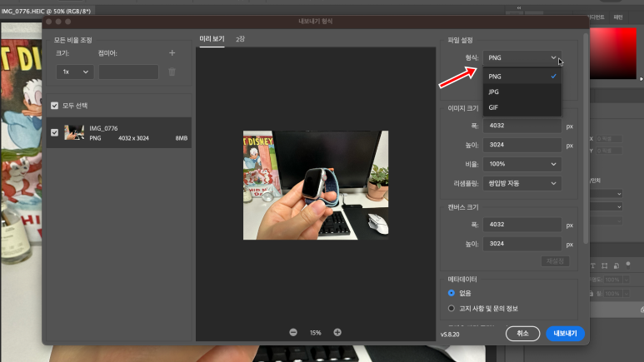The image size is (644, 362).
Task: Click the canvas size 폭 4032 field
Action: click(x=522, y=225)
